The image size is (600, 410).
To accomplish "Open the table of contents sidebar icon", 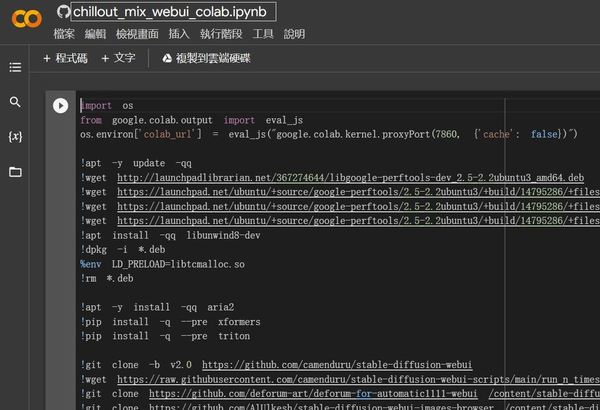I will (15, 67).
